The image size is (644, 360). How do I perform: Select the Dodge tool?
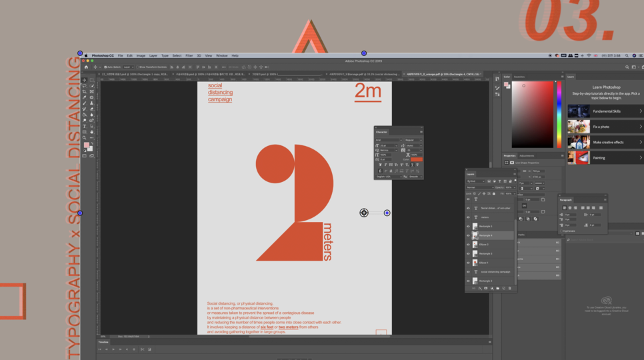84,121
